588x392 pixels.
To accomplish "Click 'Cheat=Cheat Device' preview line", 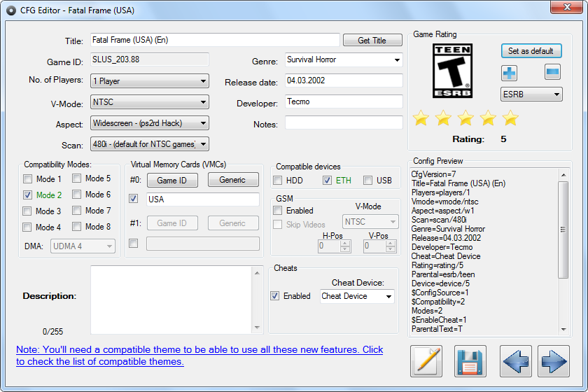I will click(x=446, y=256).
